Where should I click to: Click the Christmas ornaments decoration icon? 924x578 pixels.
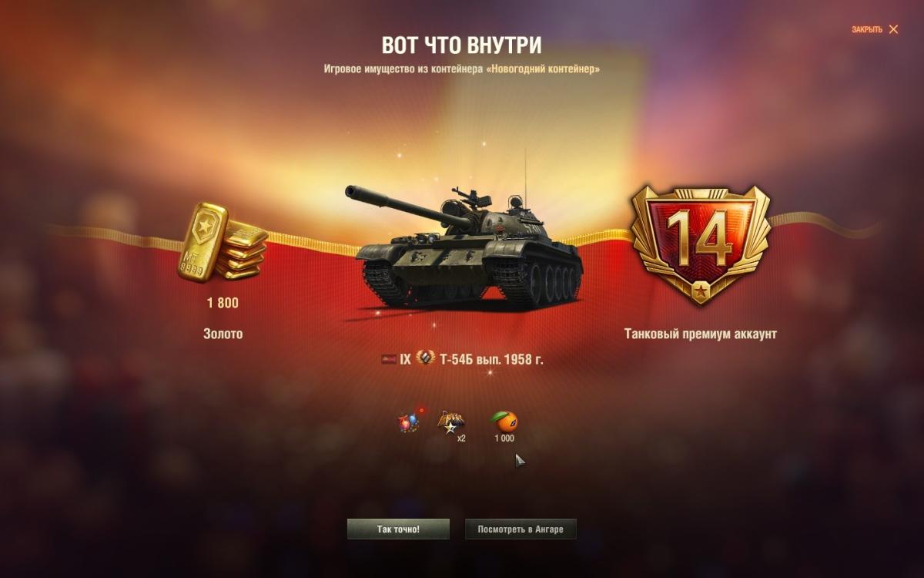pyautogui.click(x=409, y=420)
